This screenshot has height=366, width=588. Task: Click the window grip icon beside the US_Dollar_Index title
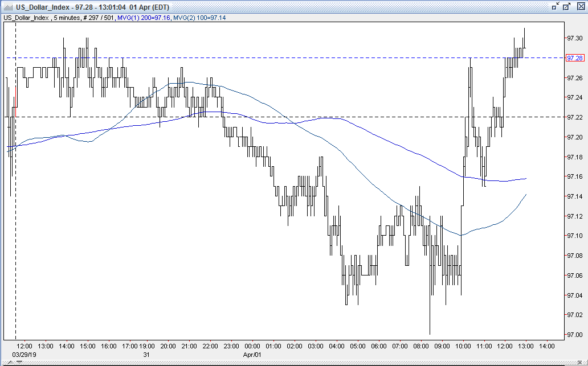click(x=8, y=7)
